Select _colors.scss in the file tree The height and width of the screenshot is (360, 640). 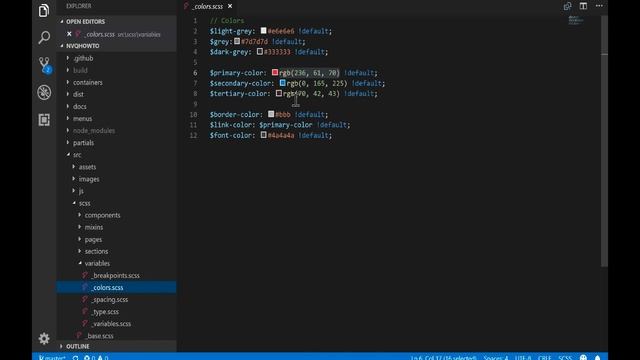click(x=116, y=287)
